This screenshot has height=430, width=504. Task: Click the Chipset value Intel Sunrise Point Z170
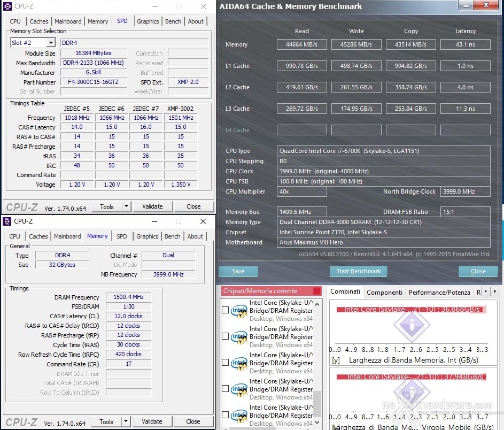pyautogui.click(x=383, y=232)
